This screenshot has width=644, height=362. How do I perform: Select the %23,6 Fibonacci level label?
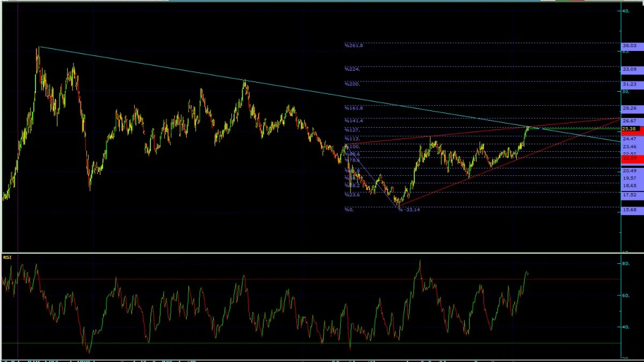coord(352,195)
